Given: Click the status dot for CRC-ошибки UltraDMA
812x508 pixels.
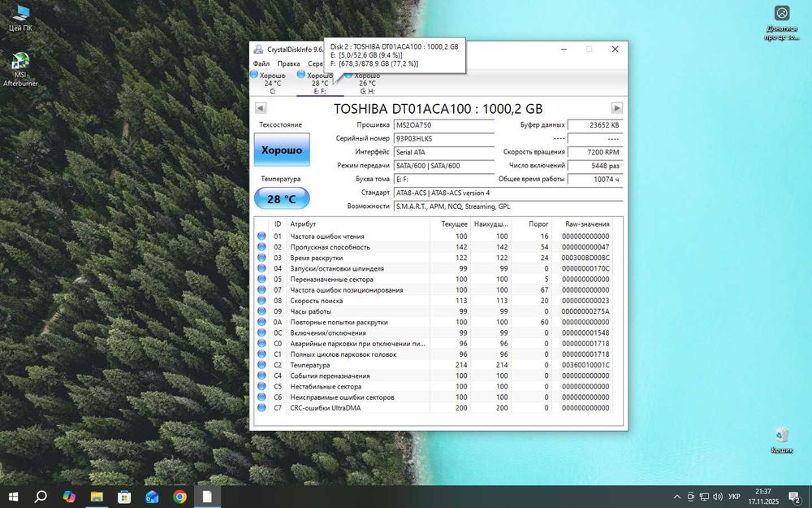Looking at the screenshot, I should point(261,408).
